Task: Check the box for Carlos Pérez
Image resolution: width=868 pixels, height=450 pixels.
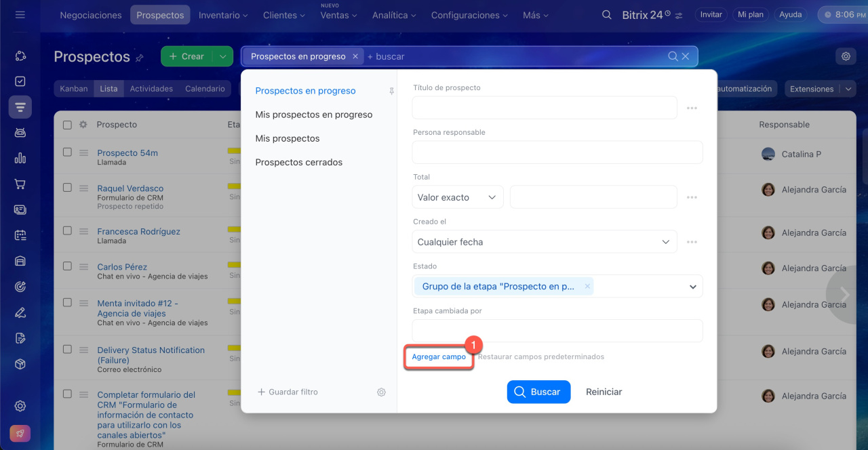Action: pyautogui.click(x=67, y=266)
